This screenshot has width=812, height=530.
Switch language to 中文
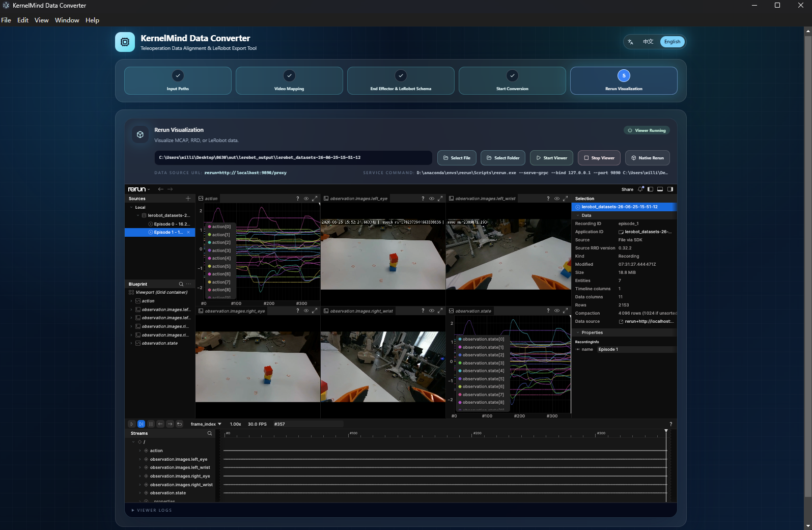click(x=648, y=42)
